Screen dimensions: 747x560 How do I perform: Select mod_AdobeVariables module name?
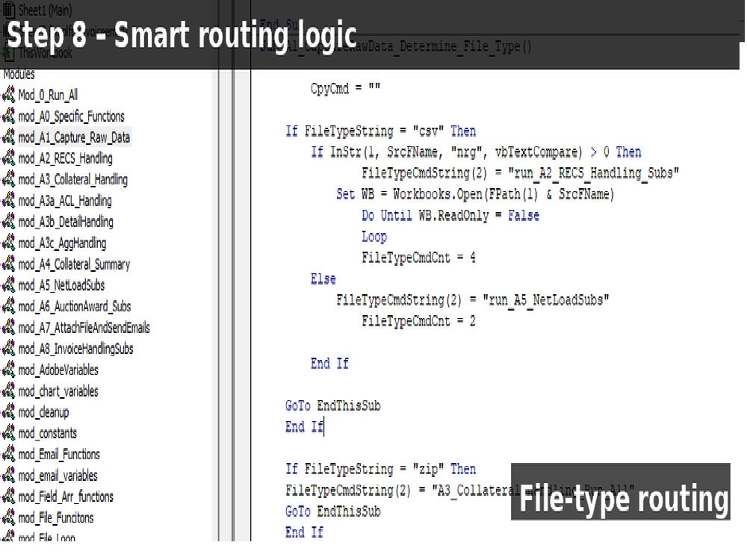58,370
